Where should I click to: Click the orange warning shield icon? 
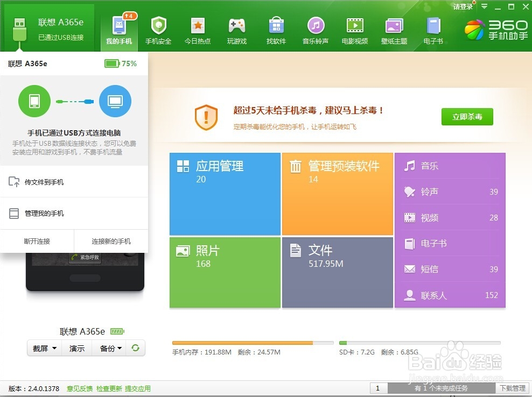[x=206, y=117]
